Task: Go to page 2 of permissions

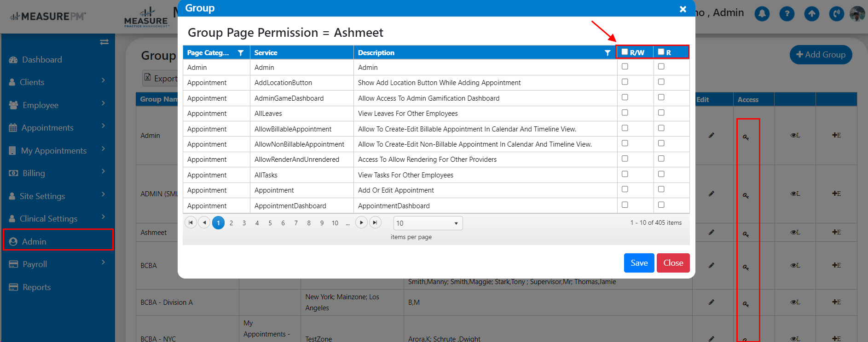Action: point(231,223)
